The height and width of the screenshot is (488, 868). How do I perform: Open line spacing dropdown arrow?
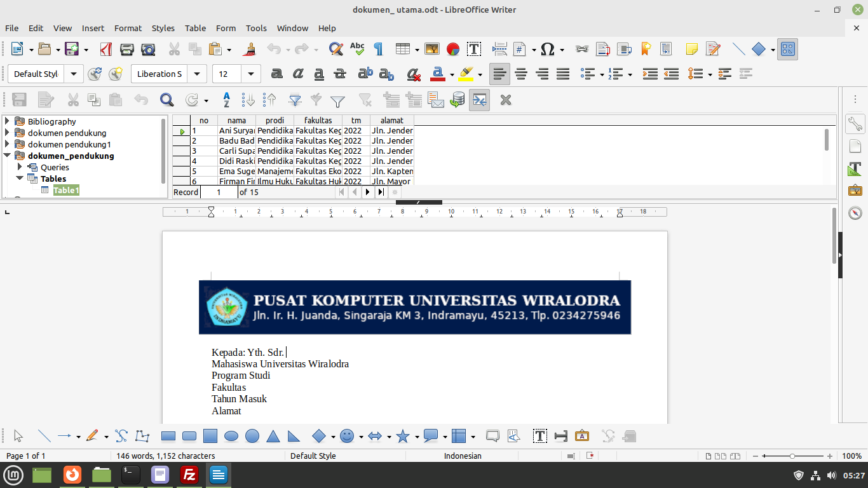coord(709,74)
